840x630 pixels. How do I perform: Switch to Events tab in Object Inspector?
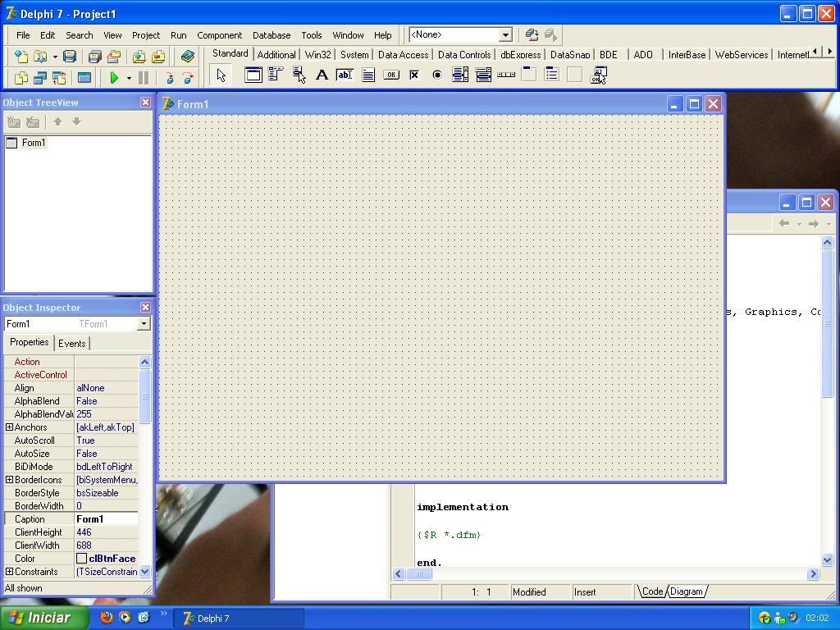(72, 344)
